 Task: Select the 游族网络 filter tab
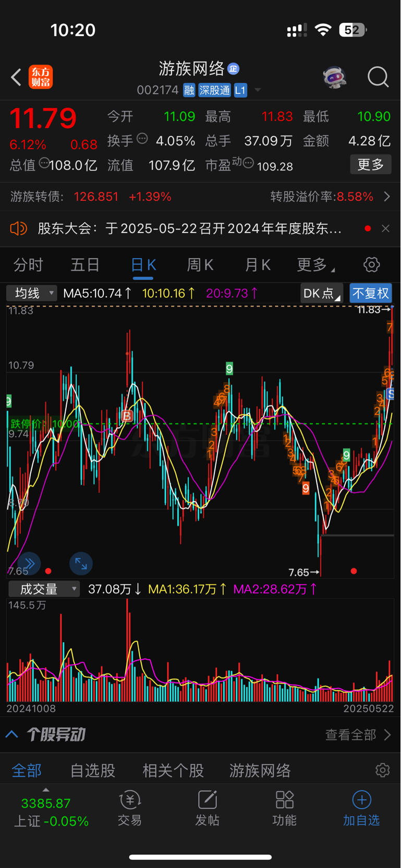[260, 771]
